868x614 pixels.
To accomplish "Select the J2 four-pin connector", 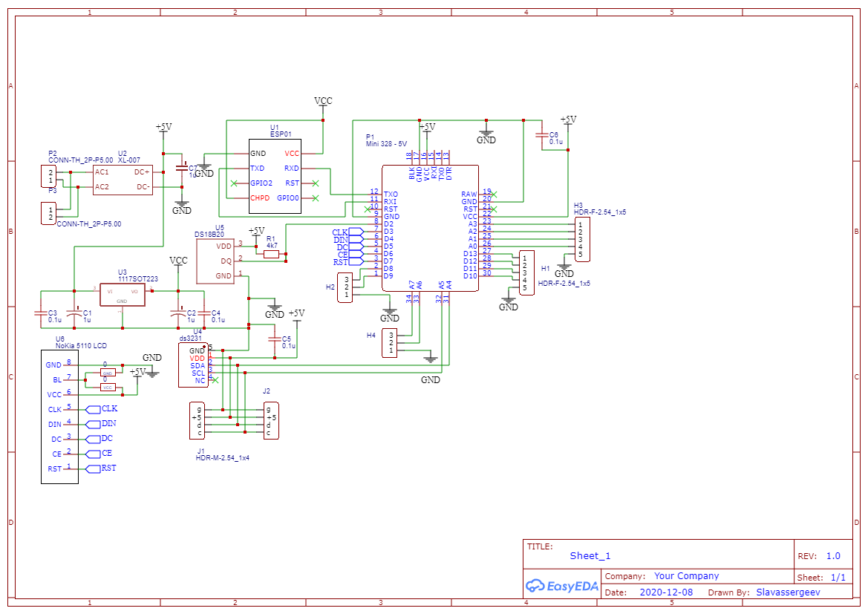I will [x=271, y=420].
